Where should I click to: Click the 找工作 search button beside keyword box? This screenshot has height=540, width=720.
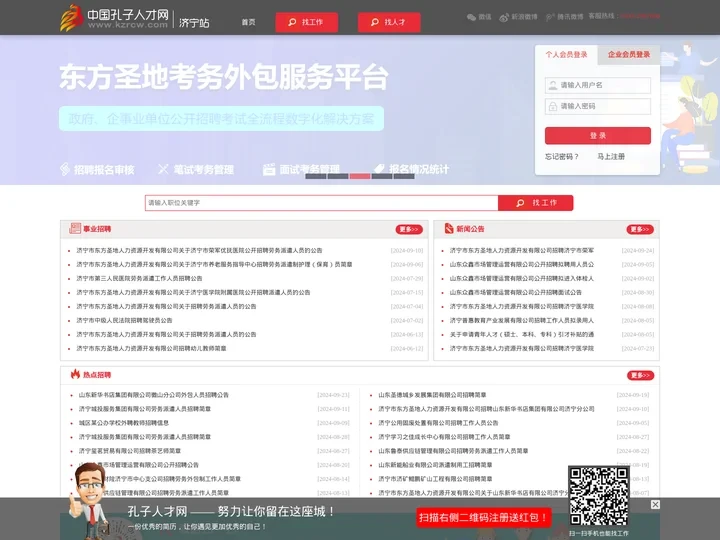(x=535, y=203)
